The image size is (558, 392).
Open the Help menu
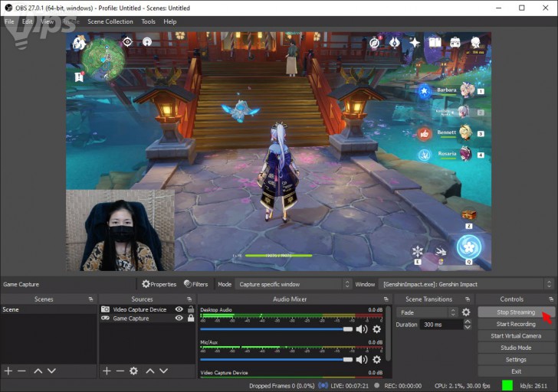(x=169, y=21)
